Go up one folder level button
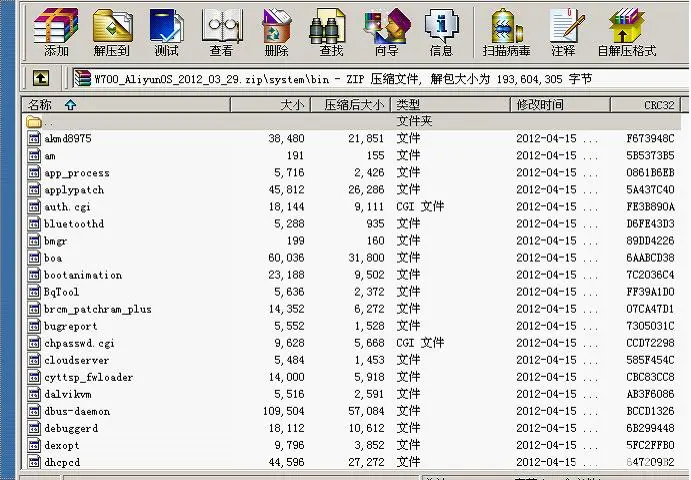The image size is (691, 480). [x=41, y=78]
